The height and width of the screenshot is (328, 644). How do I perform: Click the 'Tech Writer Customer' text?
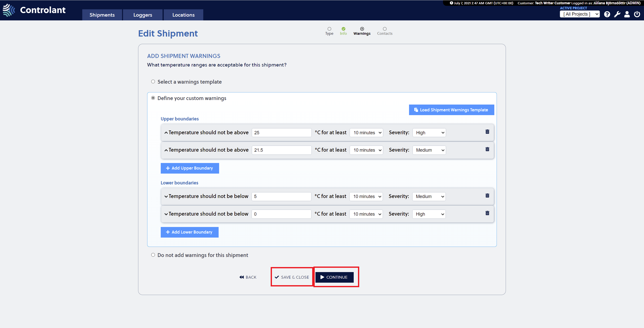(x=553, y=3)
